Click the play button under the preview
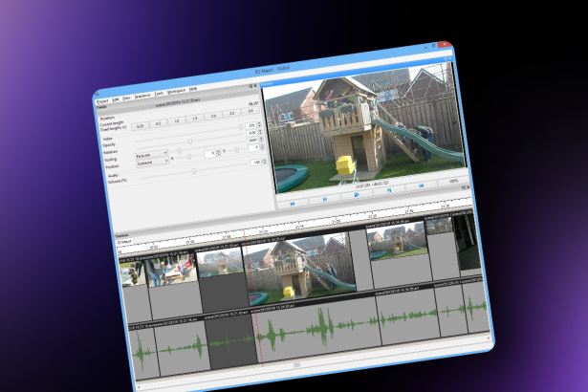588x392 pixels. click(x=357, y=194)
